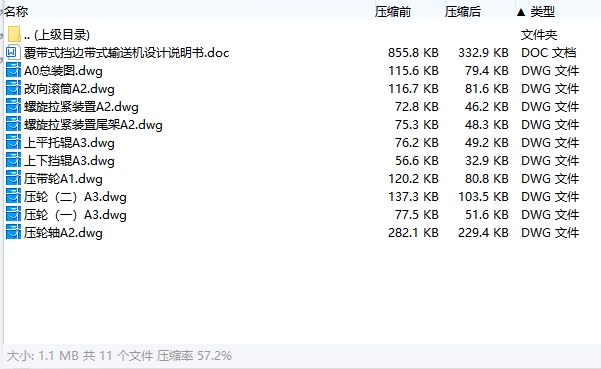Viewport: 601px width, 369px height.
Task: Click the 115.6 KB size of A0总装图
Action: point(413,71)
